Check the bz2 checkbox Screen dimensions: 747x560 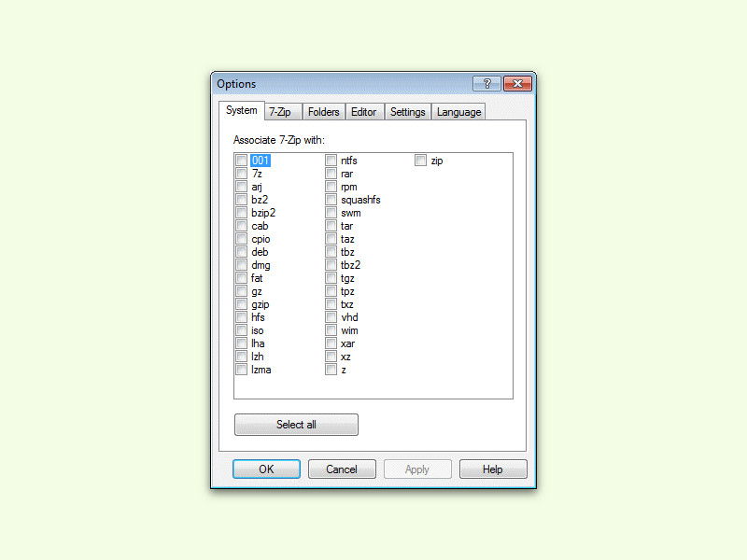pyautogui.click(x=242, y=200)
